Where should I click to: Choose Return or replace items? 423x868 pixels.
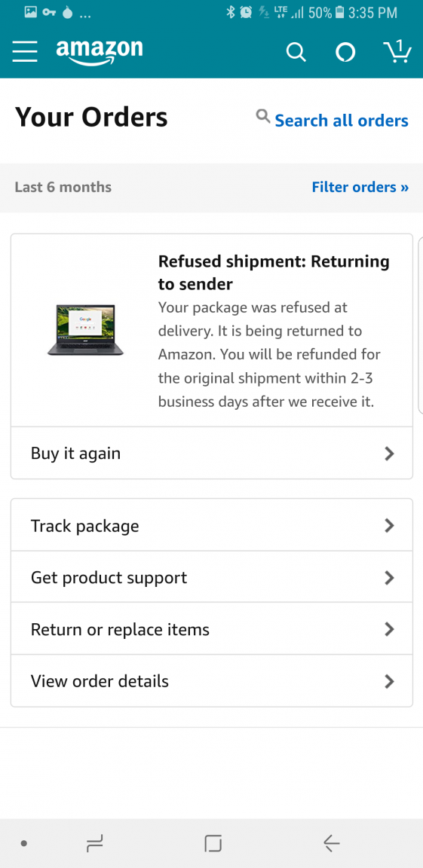point(211,629)
